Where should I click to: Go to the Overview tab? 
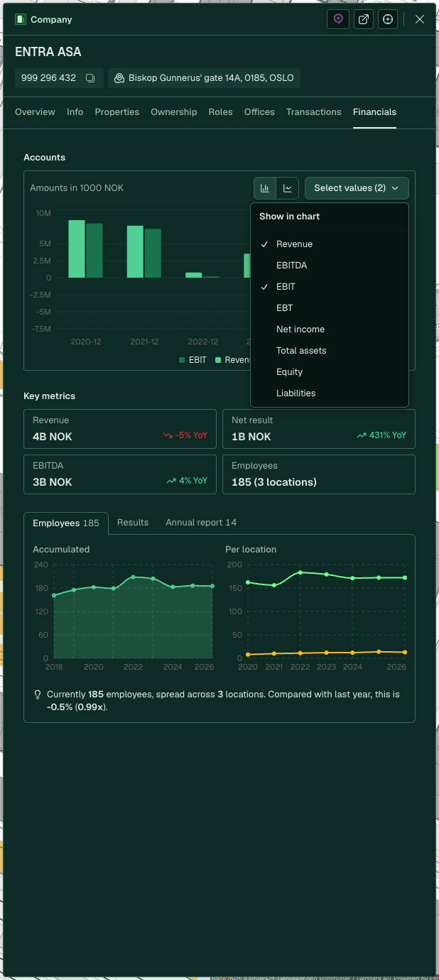click(x=35, y=112)
